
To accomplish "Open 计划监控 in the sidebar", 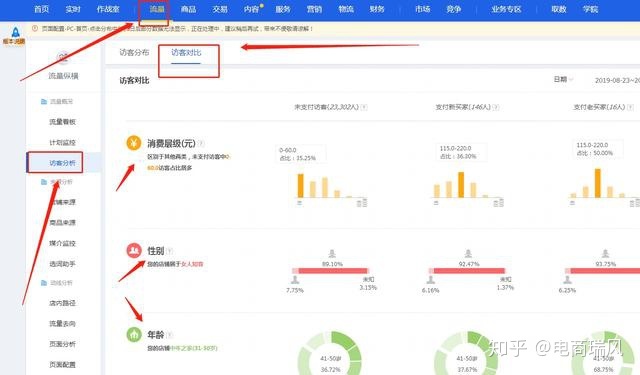I will coord(62,142).
